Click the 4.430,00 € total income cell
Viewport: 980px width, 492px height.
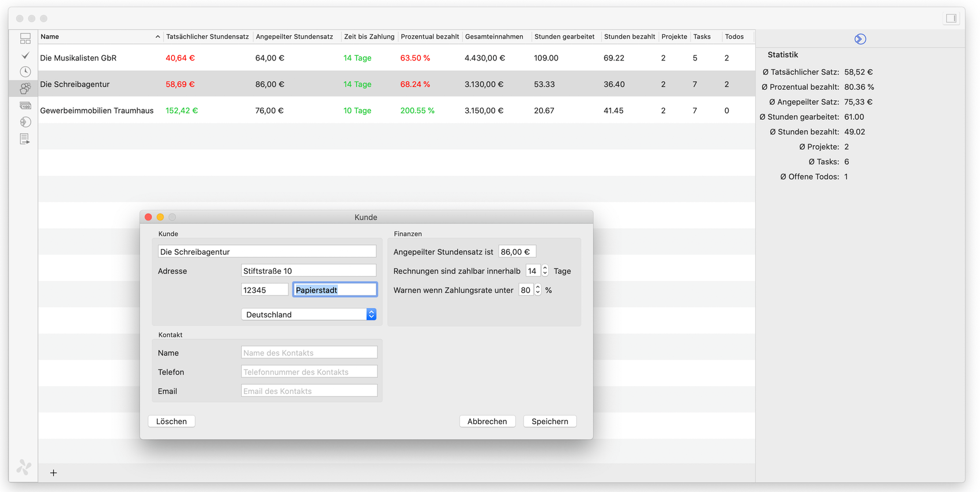click(x=485, y=58)
